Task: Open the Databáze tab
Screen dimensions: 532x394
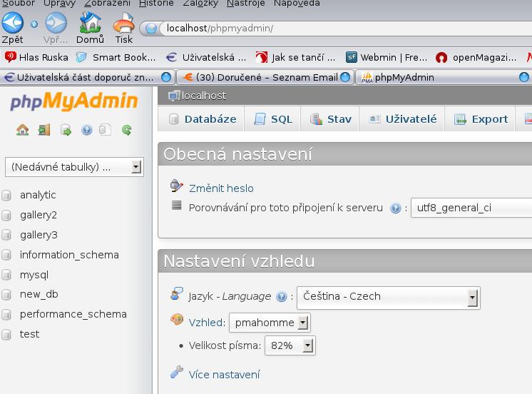Action: (x=201, y=119)
